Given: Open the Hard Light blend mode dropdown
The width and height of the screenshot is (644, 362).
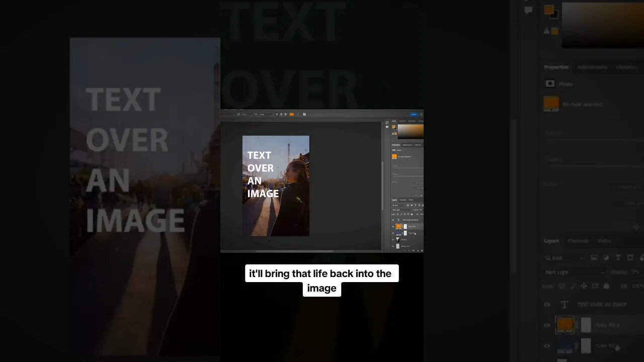Looking at the screenshot, I should click(401, 210).
